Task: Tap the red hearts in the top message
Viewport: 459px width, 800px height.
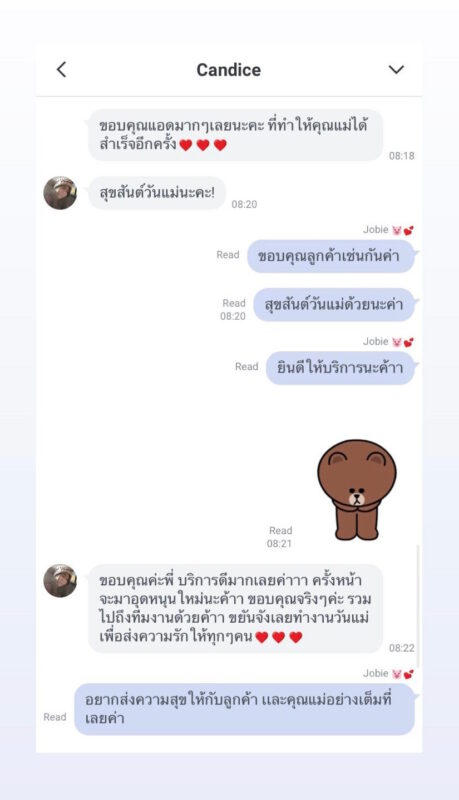Action: 203,145
